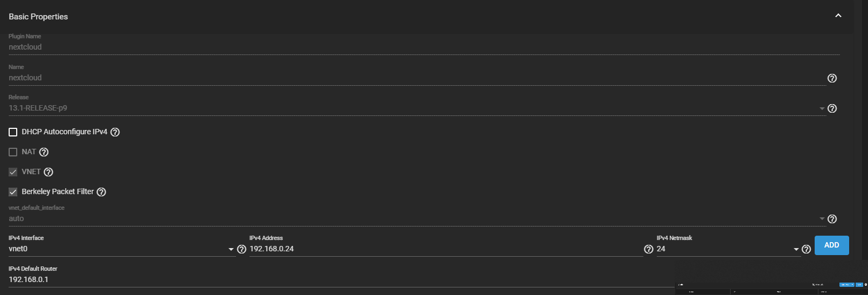Open Berkeley Packet Filter help icon
Viewport: 868px width, 295px height.
101,192
